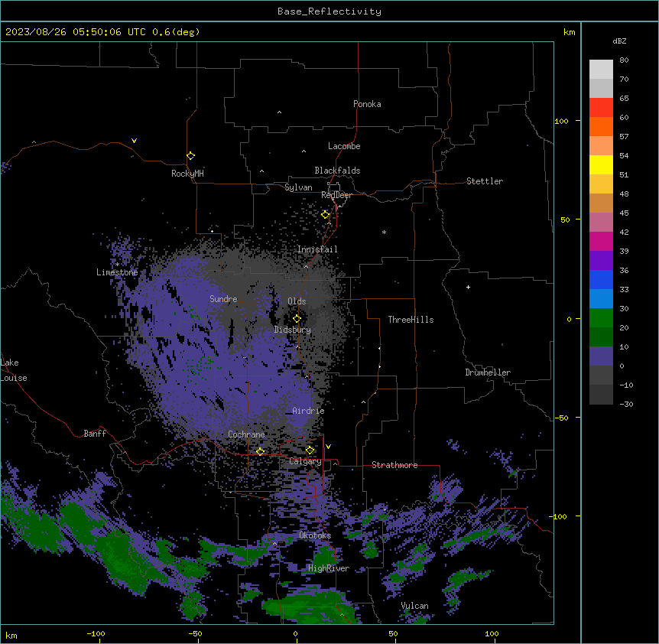Click the Vulcan label

point(415,606)
